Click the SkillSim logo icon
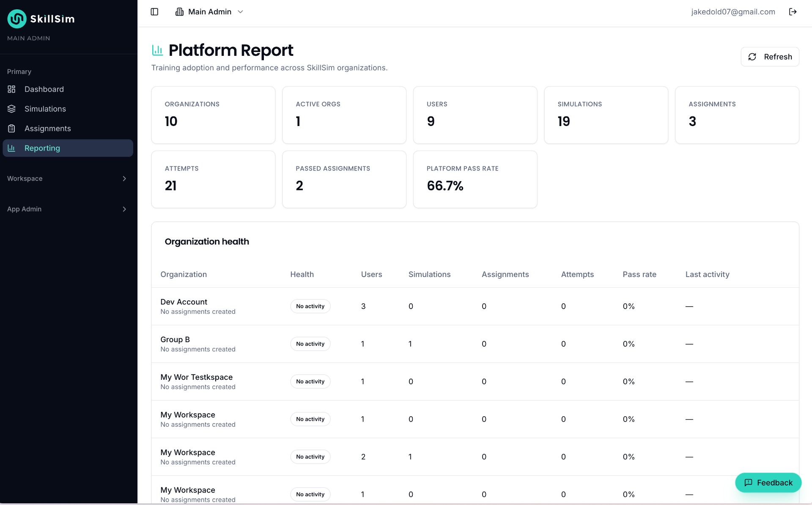 (17, 19)
